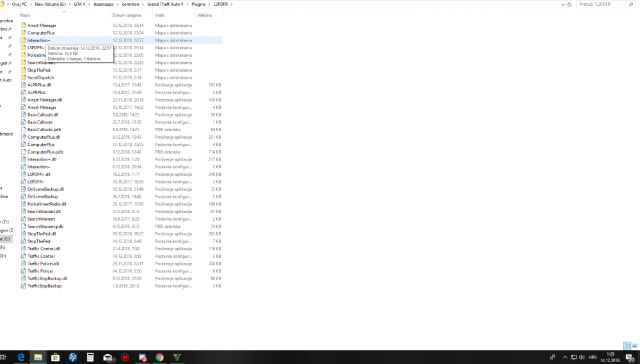Open the HP app in taskbar
Image resolution: width=640 pixels, height=364 pixels.
click(x=73, y=358)
